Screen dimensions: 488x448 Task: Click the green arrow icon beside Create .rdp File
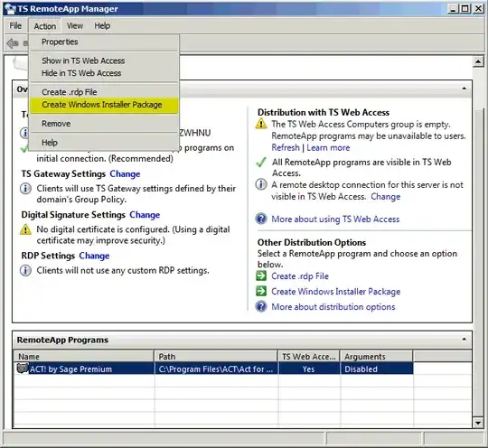click(x=261, y=275)
